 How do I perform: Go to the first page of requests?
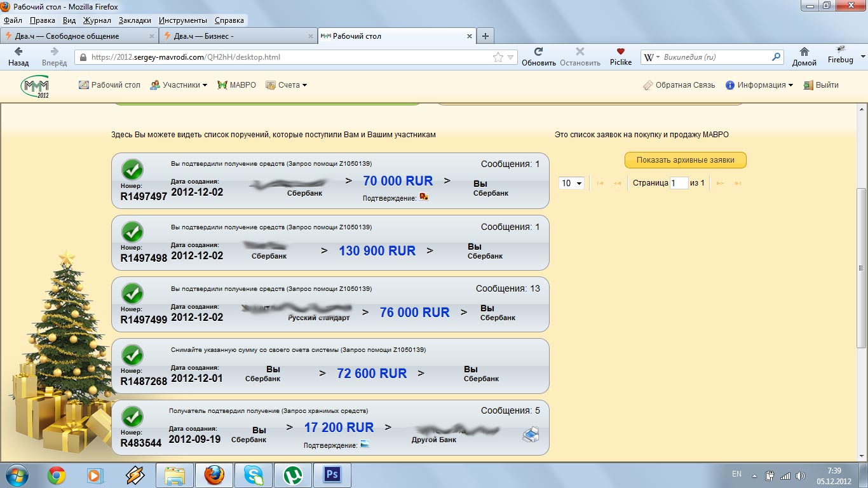point(599,184)
